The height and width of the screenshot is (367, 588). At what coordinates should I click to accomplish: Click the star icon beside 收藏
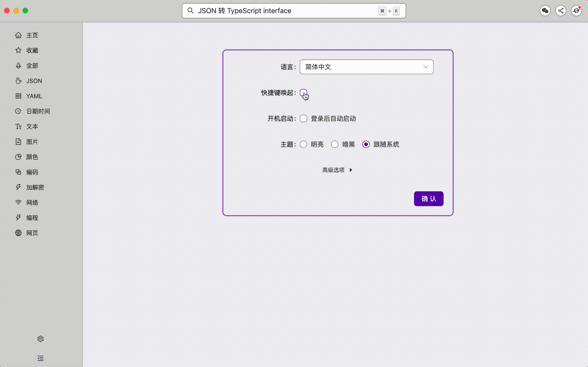[x=18, y=50]
